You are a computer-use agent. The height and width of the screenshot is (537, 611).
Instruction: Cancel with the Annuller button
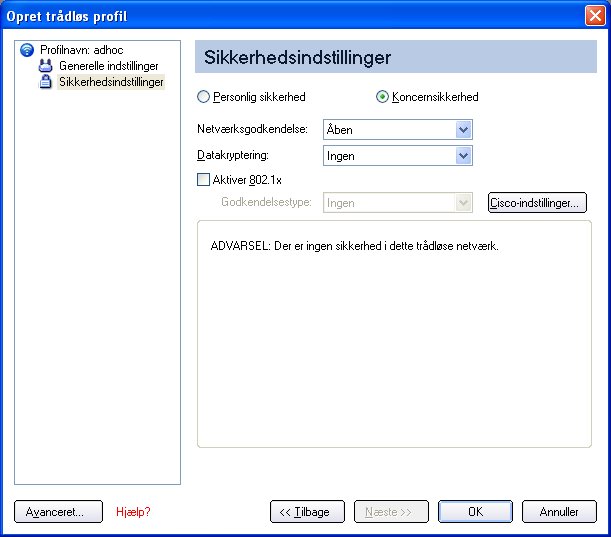(x=559, y=512)
